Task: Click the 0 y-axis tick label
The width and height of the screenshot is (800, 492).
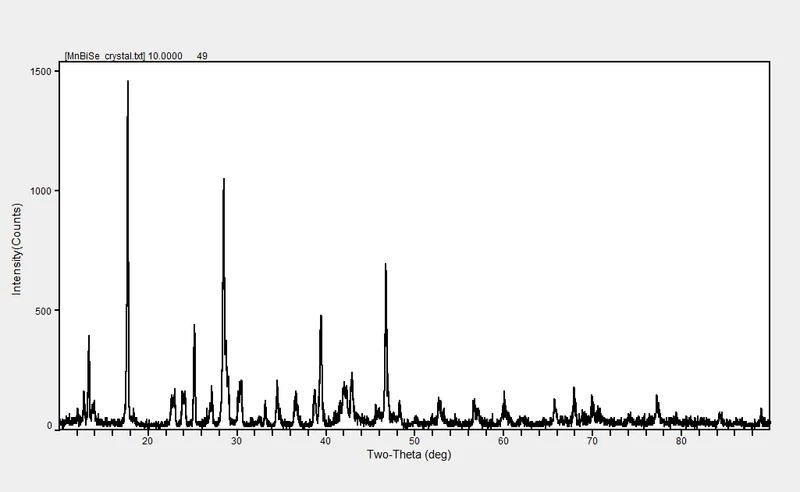Action: (x=49, y=425)
